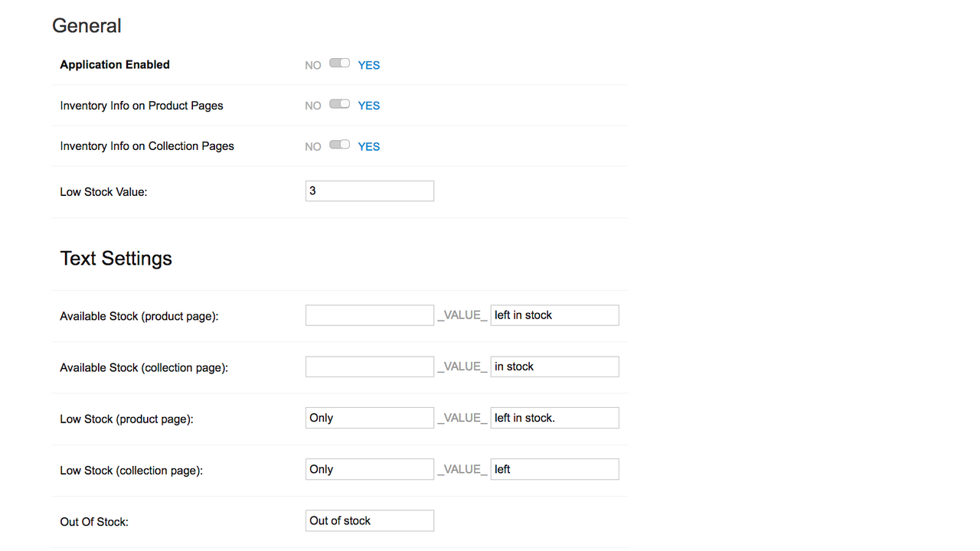This screenshot has width=980, height=551.
Task: Choose YES for Inventory Info on Product Pages
Action: click(x=369, y=106)
